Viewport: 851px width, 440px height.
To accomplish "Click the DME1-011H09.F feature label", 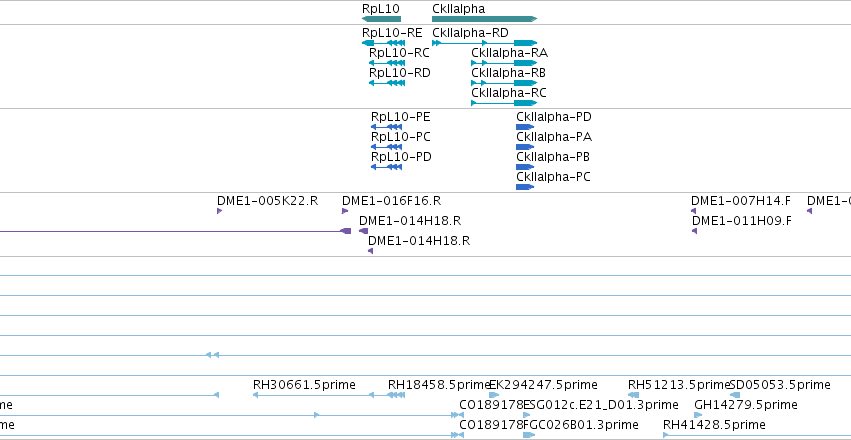I will pos(741,221).
